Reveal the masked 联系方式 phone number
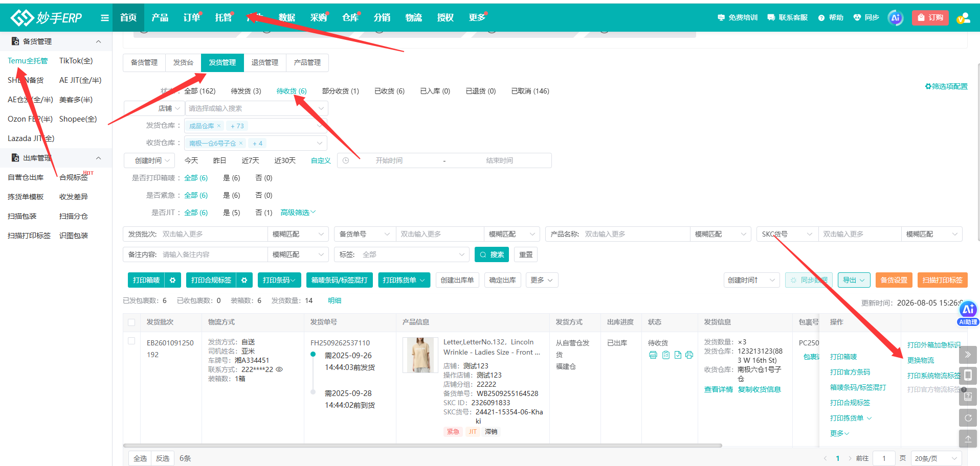 [279, 369]
